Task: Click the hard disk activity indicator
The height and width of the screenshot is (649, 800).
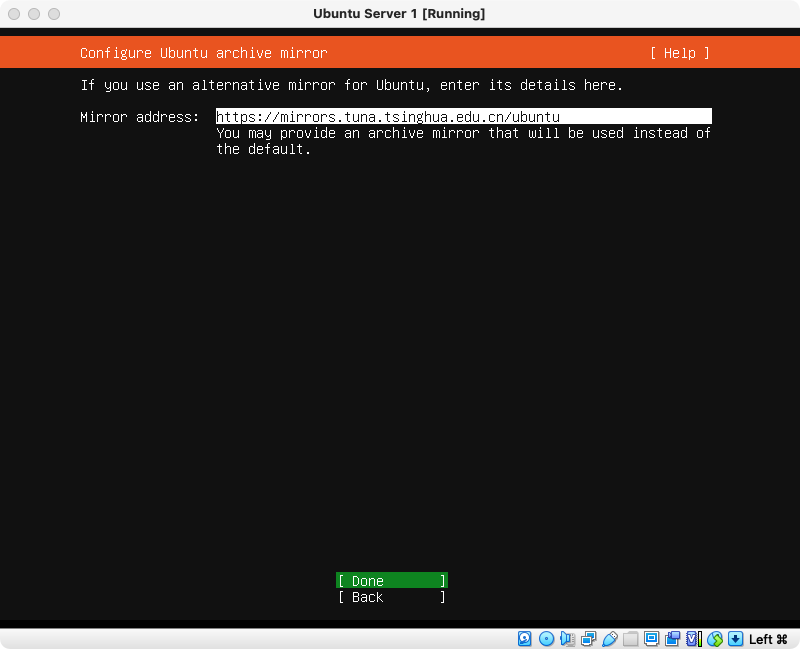Action: (525, 639)
